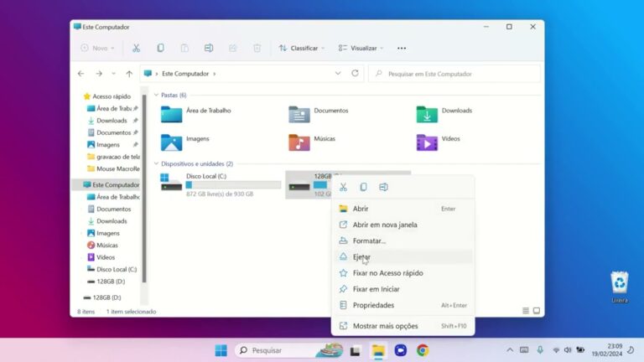Open the Documentos folder icon
The width and height of the screenshot is (644, 362).
coord(299,115)
